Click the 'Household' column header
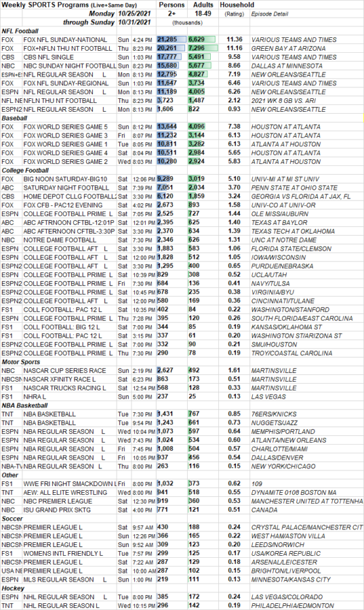This screenshot has width=364, height=610. 237,5
